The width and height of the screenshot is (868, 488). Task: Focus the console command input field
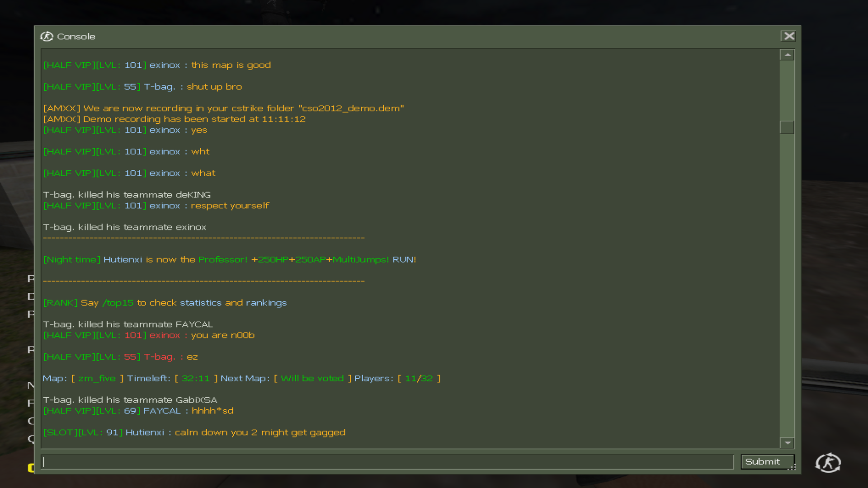pyautogui.click(x=387, y=462)
